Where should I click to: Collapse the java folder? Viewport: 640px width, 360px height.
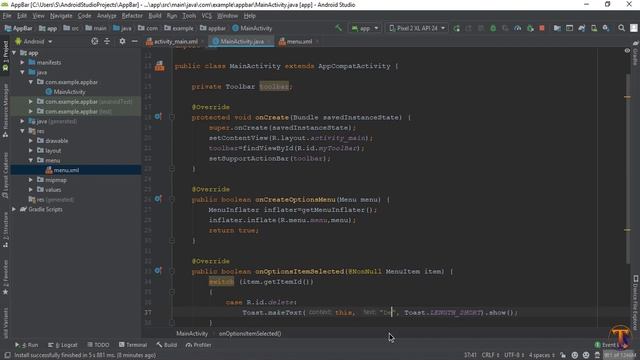[23, 72]
